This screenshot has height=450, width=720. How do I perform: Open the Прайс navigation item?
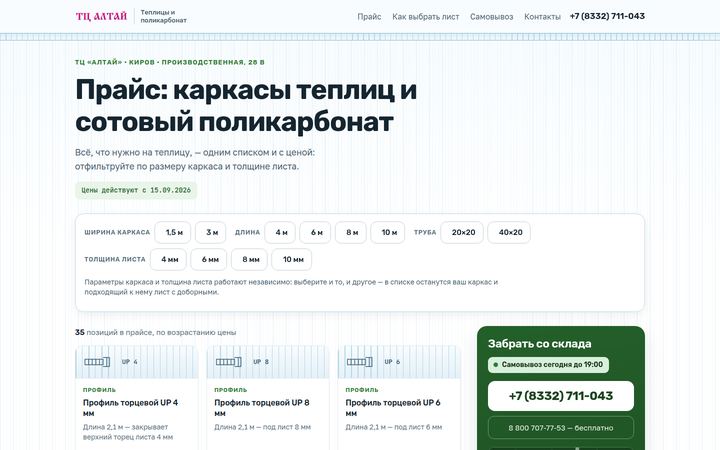[x=369, y=17]
